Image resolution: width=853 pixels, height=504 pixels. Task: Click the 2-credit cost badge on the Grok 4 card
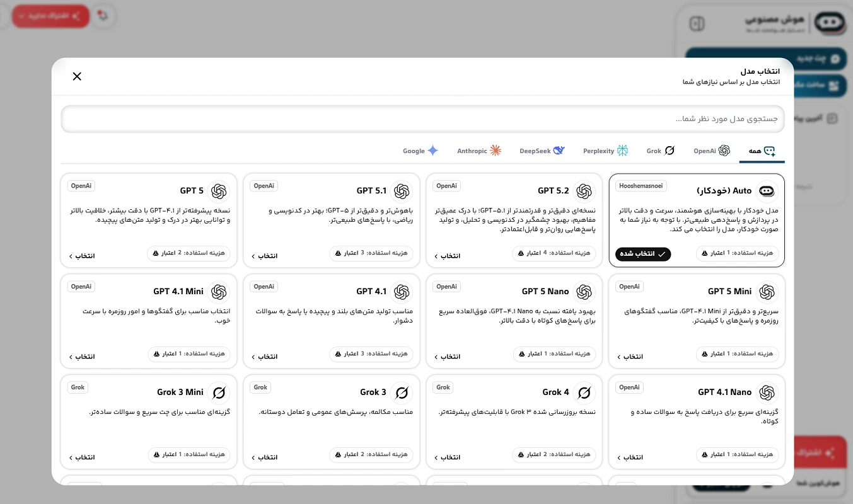point(554,455)
